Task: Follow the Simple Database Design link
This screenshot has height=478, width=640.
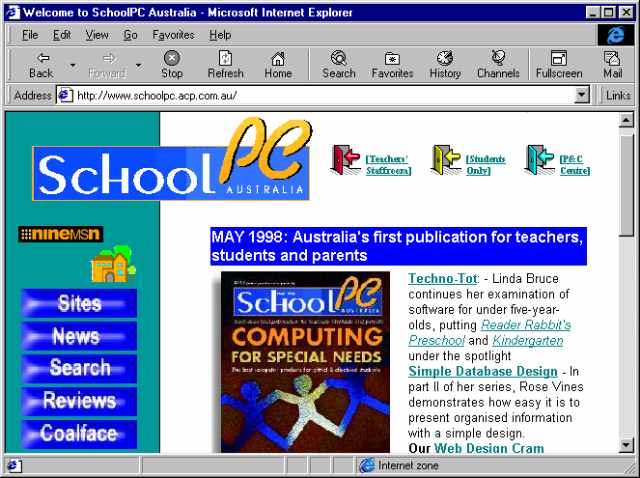Action: coord(483,371)
